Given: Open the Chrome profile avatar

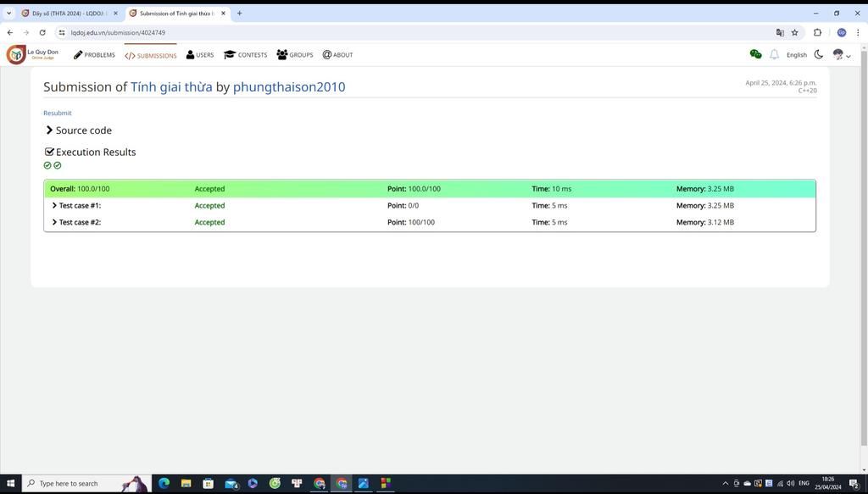Looking at the screenshot, I should (x=842, y=33).
